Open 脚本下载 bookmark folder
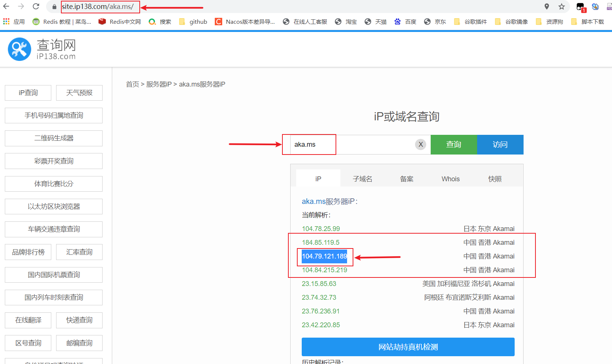612x364 pixels. click(x=587, y=22)
